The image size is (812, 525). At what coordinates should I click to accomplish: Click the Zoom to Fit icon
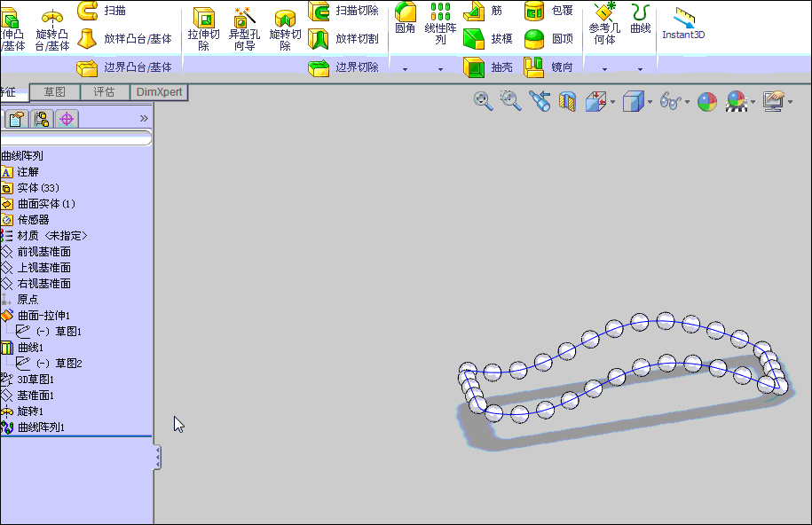click(x=483, y=100)
